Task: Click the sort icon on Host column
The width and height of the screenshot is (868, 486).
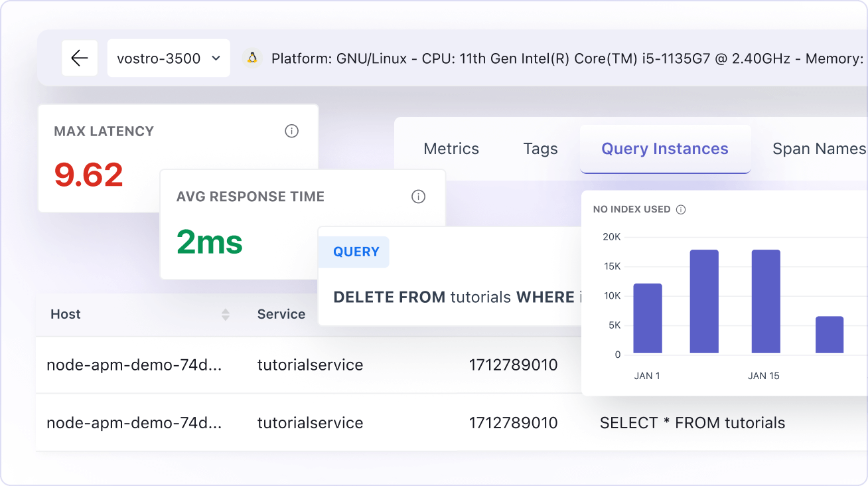Action: click(226, 314)
